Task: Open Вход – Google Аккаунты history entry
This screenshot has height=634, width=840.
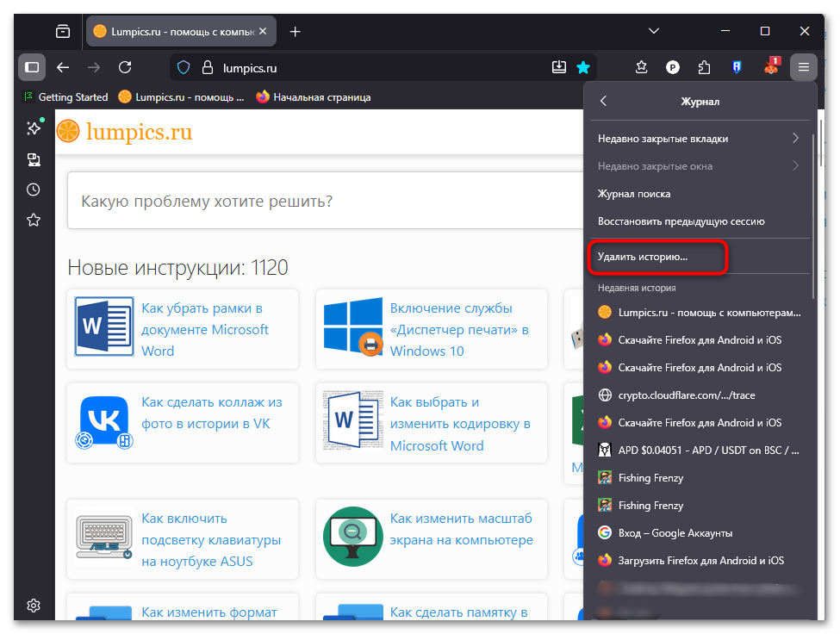Action: point(700,533)
